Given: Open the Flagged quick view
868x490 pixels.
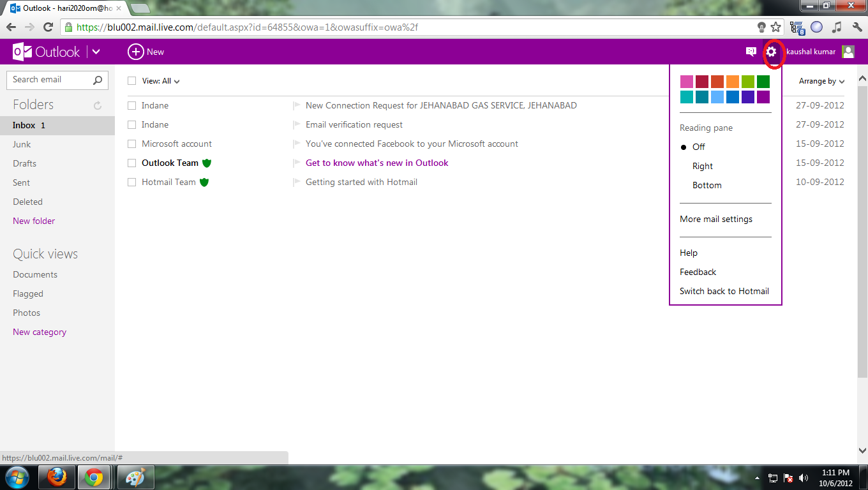Looking at the screenshot, I should click(28, 293).
